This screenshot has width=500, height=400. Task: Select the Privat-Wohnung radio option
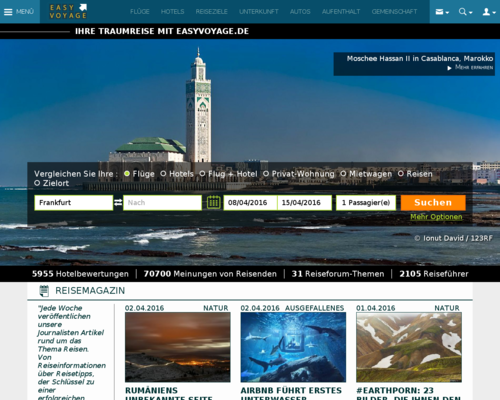(266, 174)
